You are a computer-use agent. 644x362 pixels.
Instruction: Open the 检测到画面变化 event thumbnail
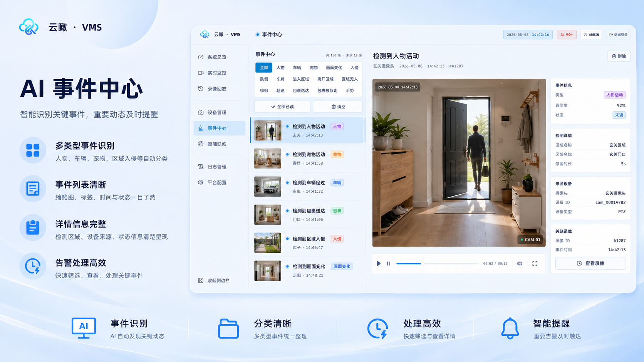coord(268,270)
